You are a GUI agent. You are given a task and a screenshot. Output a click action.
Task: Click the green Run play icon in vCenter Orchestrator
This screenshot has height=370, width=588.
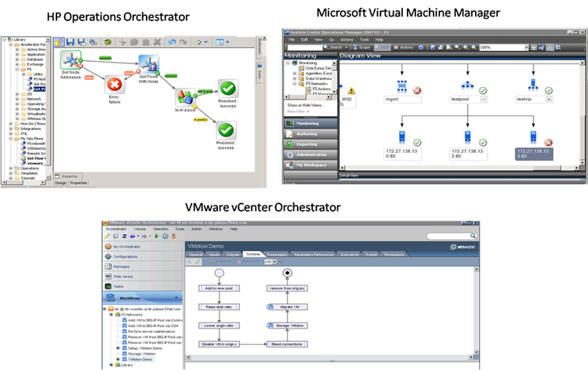coord(156,236)
